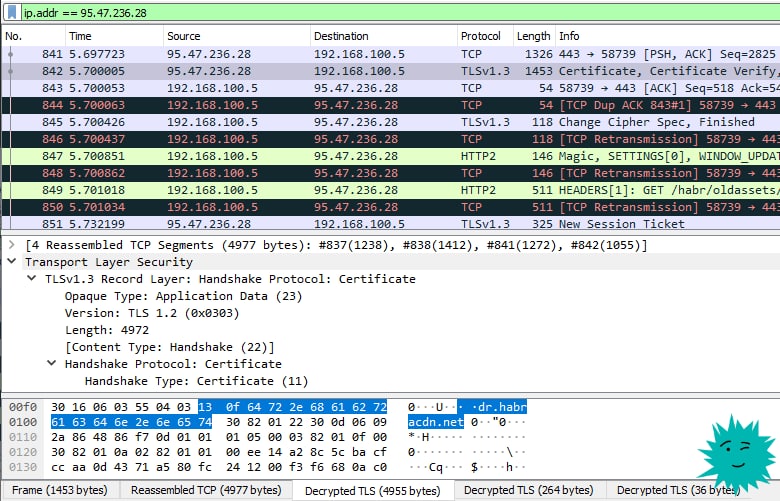Screen dimensions: 780x501
Task: Select packet 851 New Session Ticket
Action: (390, 224)
